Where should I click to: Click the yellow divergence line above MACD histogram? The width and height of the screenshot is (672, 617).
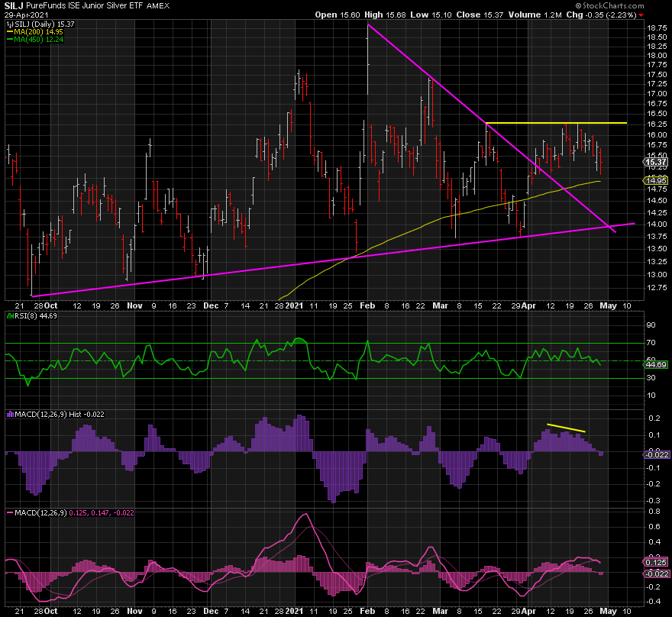pyautogui.click(x=566, y=428)
